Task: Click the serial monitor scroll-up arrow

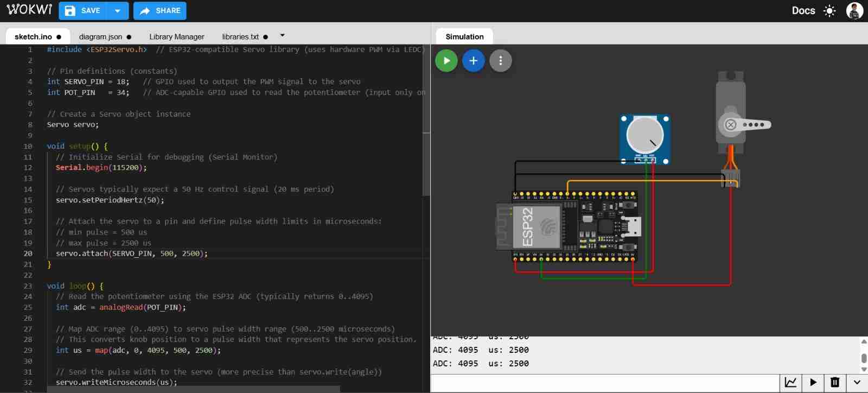Action: 864,341
